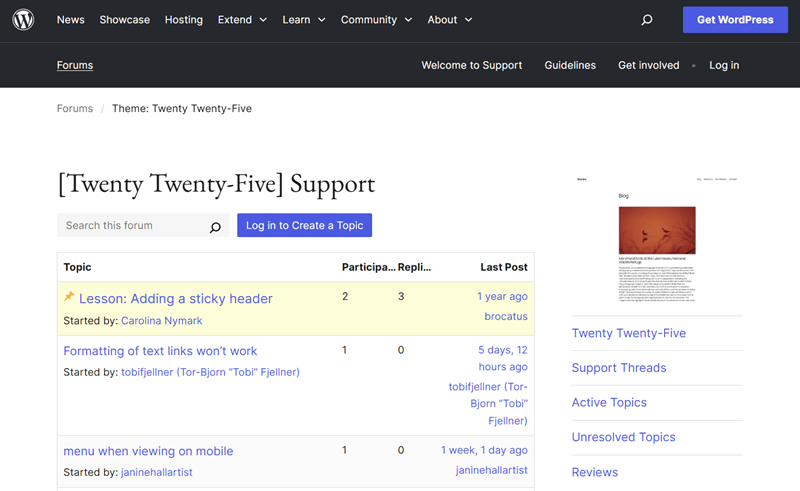Submit forum search with magnifier icon
Viewport: 800px width, 491px height.
(x=215, y=227)
